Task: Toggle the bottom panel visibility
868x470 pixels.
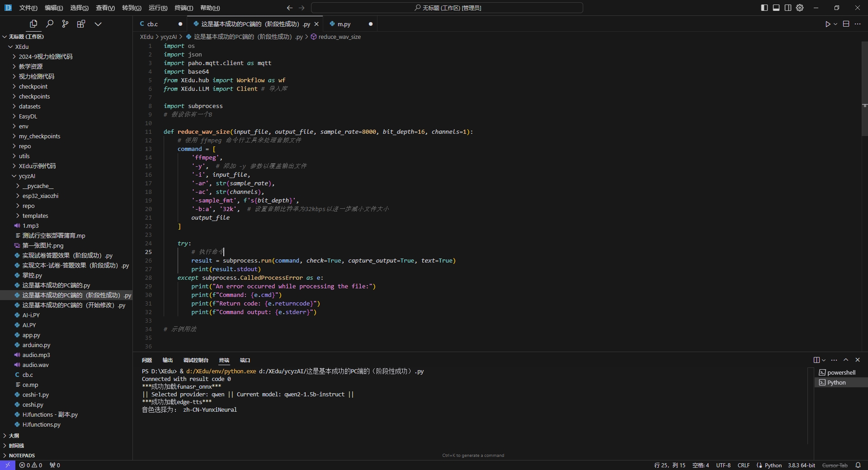Action: pyautogui.click(x=776, y=8)
